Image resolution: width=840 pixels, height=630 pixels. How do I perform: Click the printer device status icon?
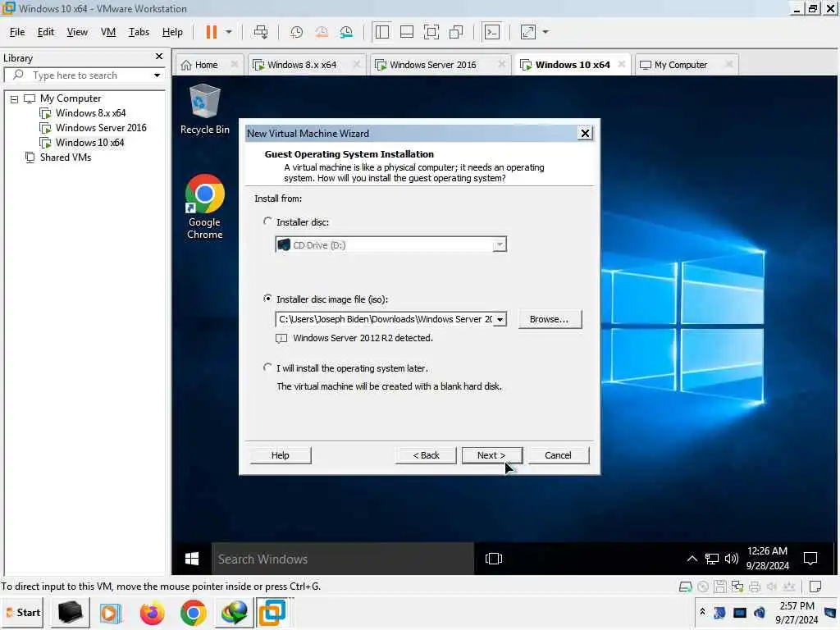point(755,587)
